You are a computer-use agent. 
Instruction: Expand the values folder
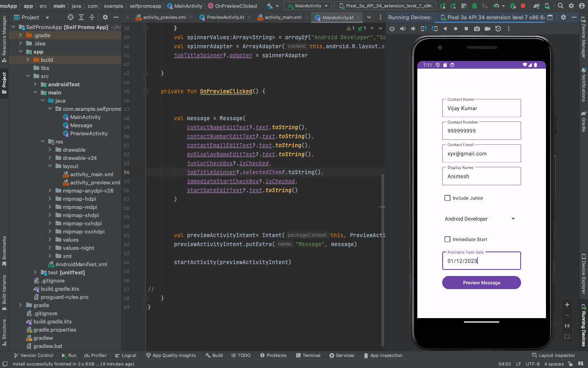coord(50,240)
